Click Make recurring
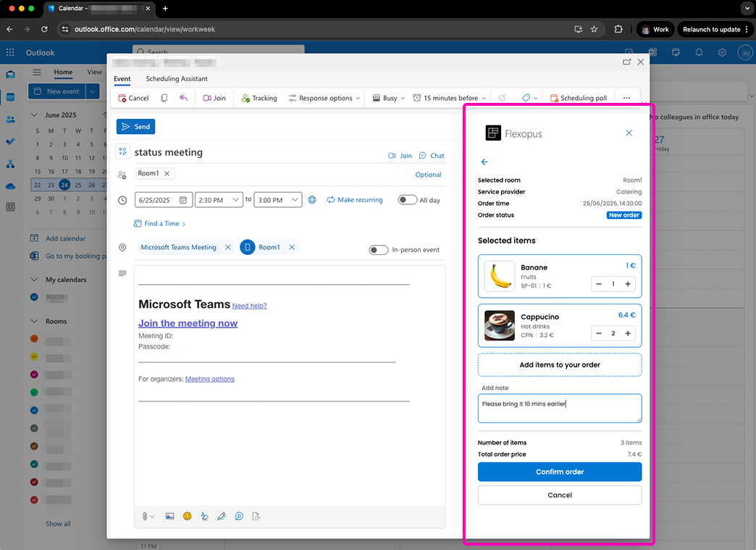The height and width of the screenshot is (550, 756). (x=355, y=200)
